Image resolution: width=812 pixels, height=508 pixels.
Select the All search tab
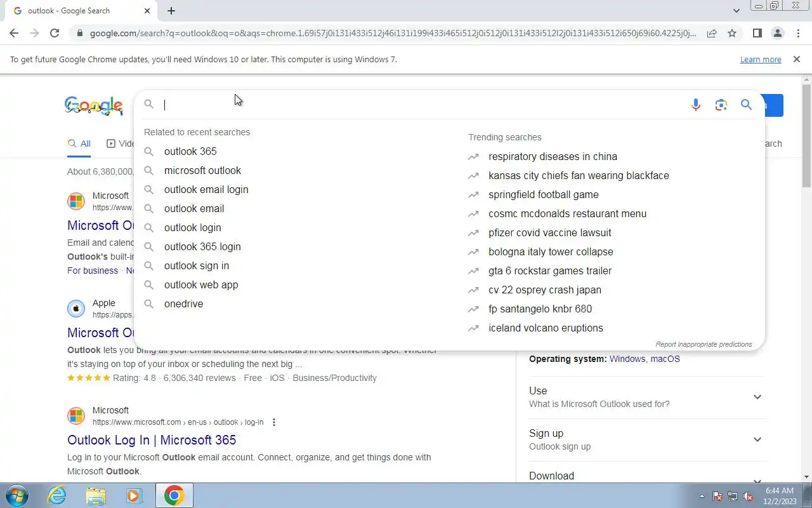pyautogui.click(x=79, y=144)
